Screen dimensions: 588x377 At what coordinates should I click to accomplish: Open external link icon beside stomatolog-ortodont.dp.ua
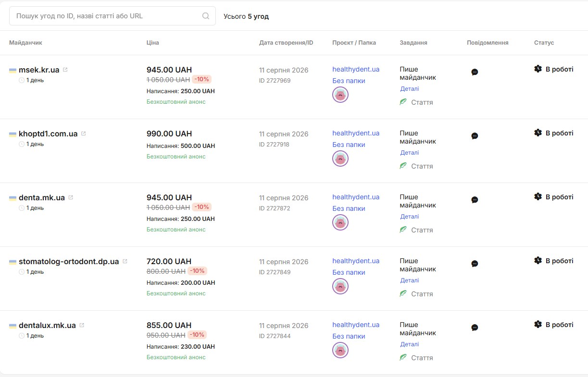tap(125, 261)
